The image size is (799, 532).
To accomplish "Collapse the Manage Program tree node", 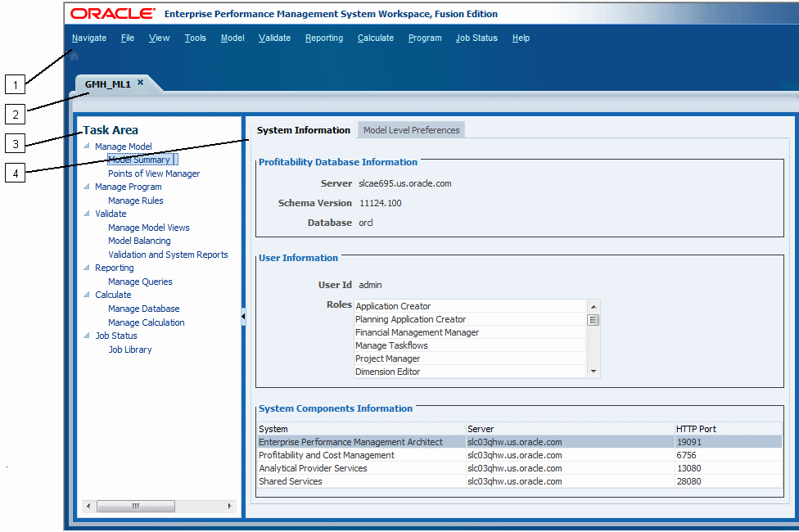I will (x=87, y=187).
